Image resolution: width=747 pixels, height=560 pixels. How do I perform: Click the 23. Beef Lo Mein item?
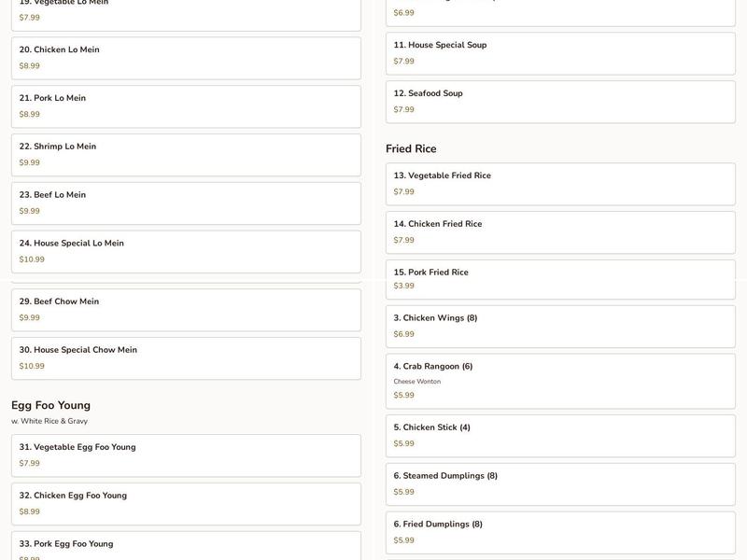(x=186, y=203)
